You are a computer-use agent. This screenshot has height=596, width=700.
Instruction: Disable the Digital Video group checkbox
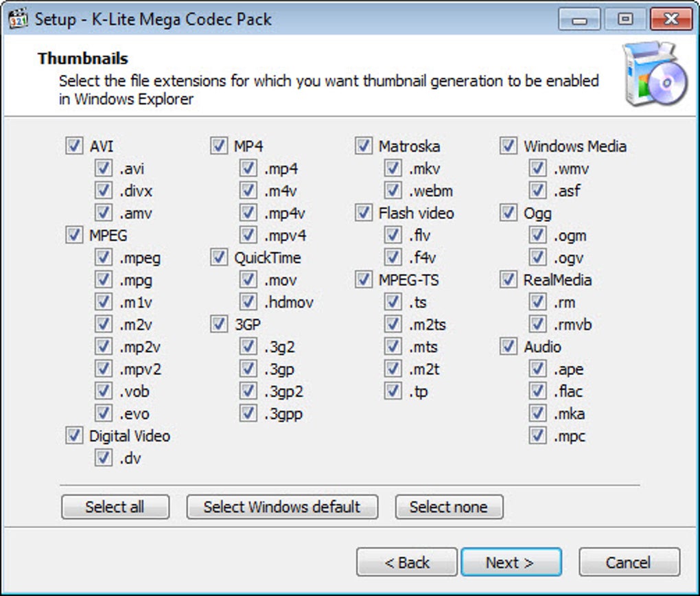[x=73, y=436]
